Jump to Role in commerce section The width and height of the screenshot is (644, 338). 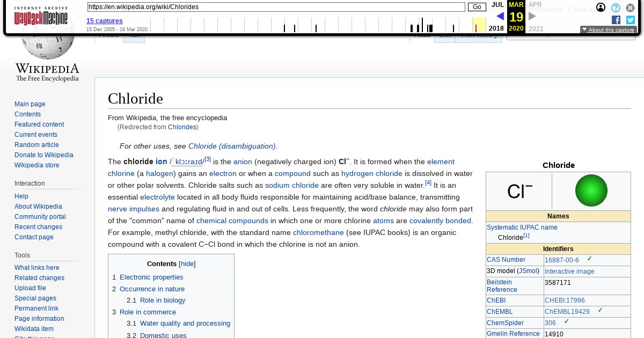point(148,312)
